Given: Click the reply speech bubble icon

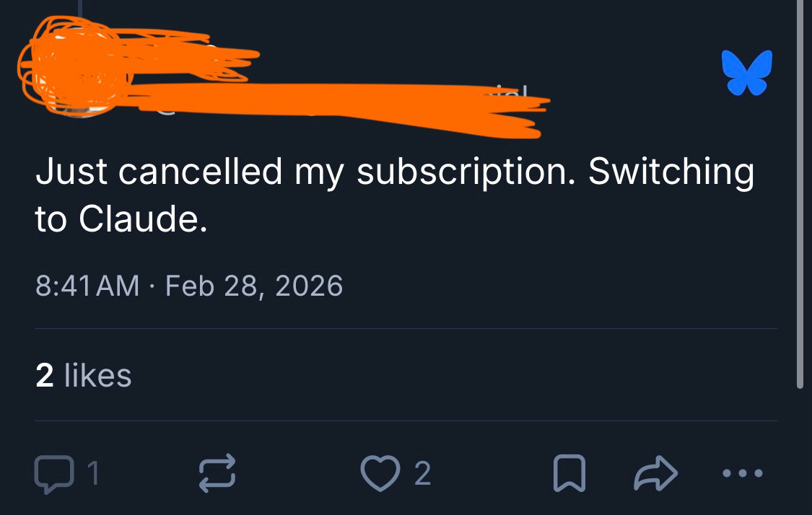Looking at the screenshot, I should coord(52,473).
